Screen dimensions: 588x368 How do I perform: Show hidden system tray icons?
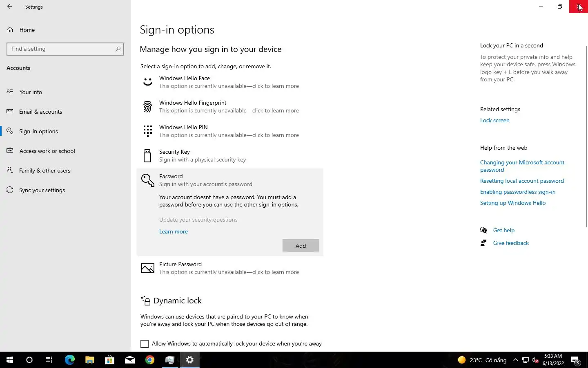515,360
